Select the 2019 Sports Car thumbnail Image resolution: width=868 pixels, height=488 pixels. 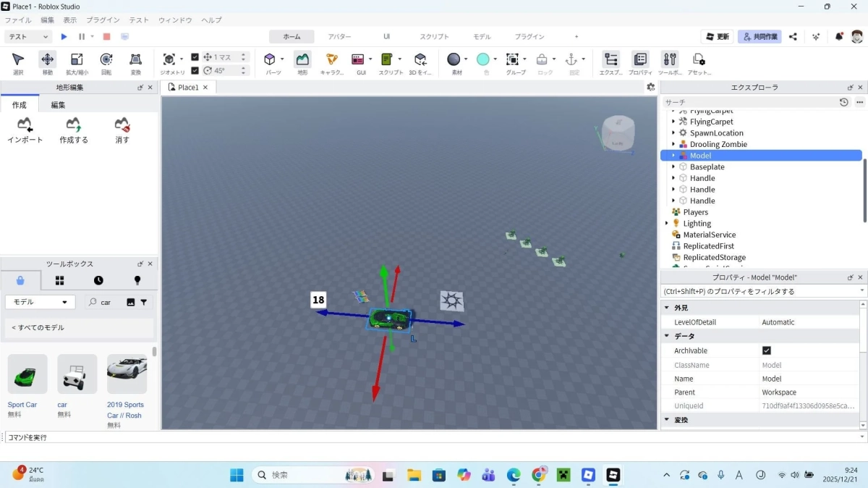(x=127, y=374)
